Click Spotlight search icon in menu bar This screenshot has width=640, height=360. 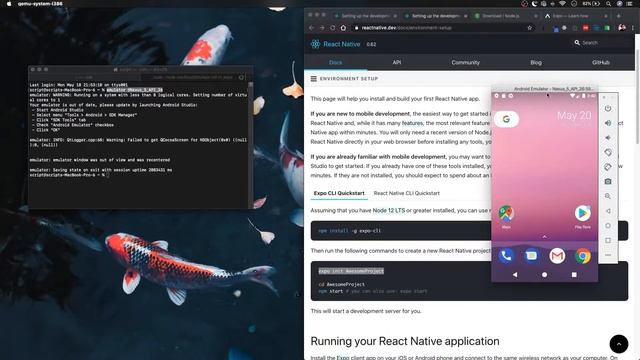click(608, 4)
